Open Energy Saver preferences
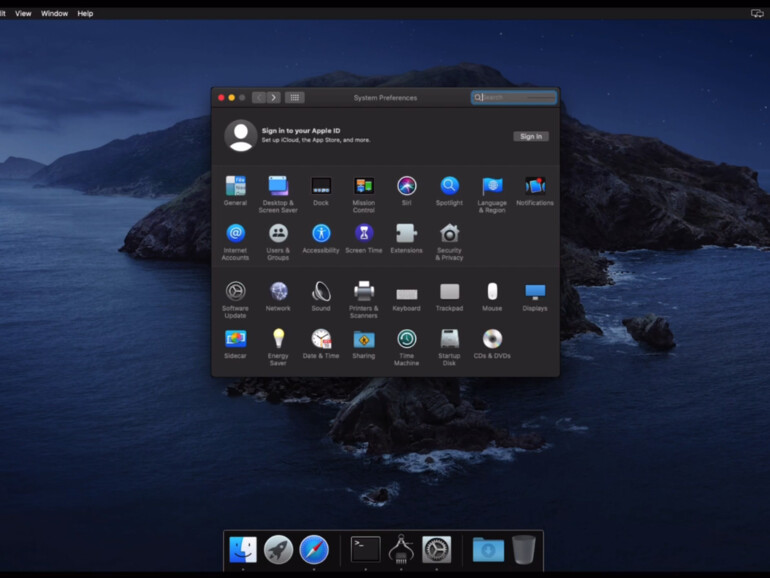This screenshot has height=578, width=770. pyautogui.click(x=278, y=339)
